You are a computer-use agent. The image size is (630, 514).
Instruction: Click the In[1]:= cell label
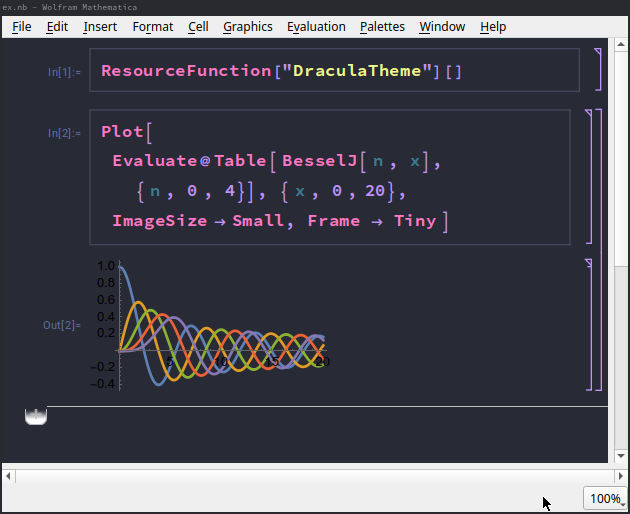(x=64, y=72)
